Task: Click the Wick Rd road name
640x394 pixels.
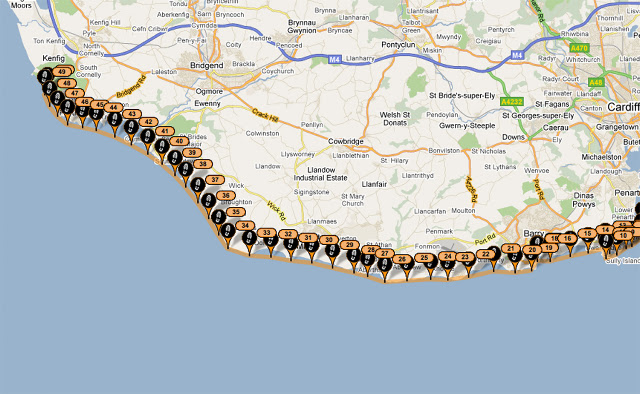Action: pyautogui.click(x=276, y=211)
